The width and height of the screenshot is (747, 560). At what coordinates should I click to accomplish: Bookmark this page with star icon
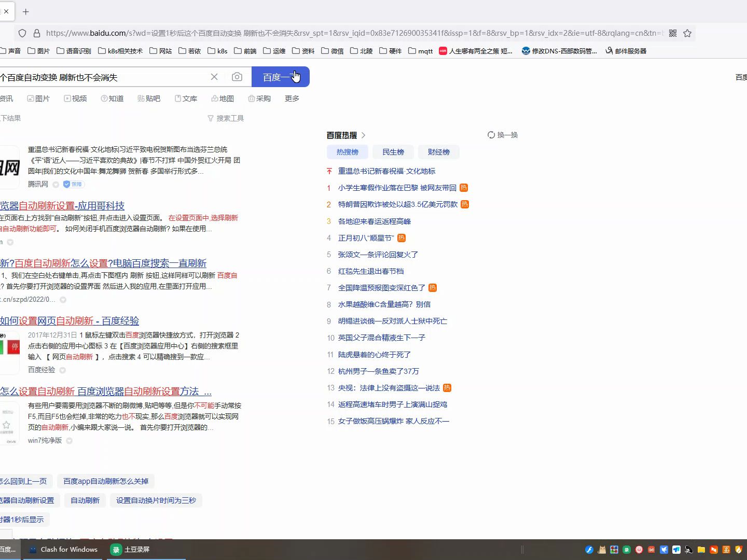click(x=687, y=33)
